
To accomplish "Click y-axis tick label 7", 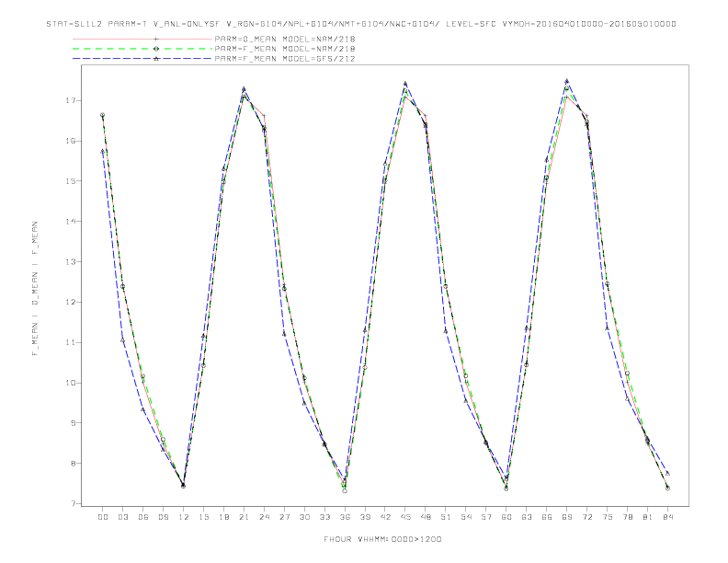I will click(74, 503).
